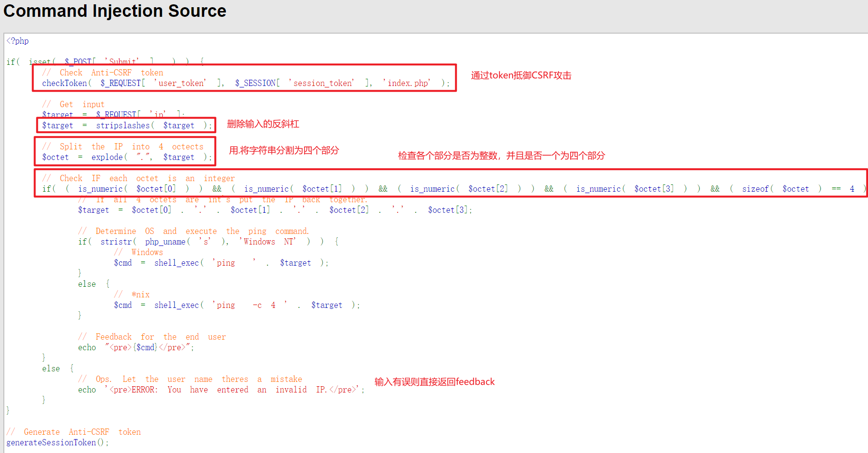This screenshot has width=868, height=453.
Task: Click the 'Command Injection Source' heading
Action: 115,11
